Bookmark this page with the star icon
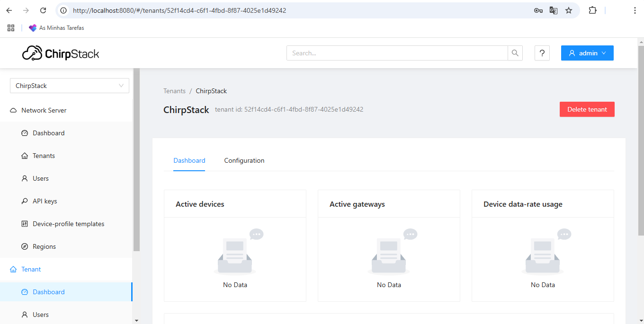Screen dimensions: 644x324 tap(569, 10)
